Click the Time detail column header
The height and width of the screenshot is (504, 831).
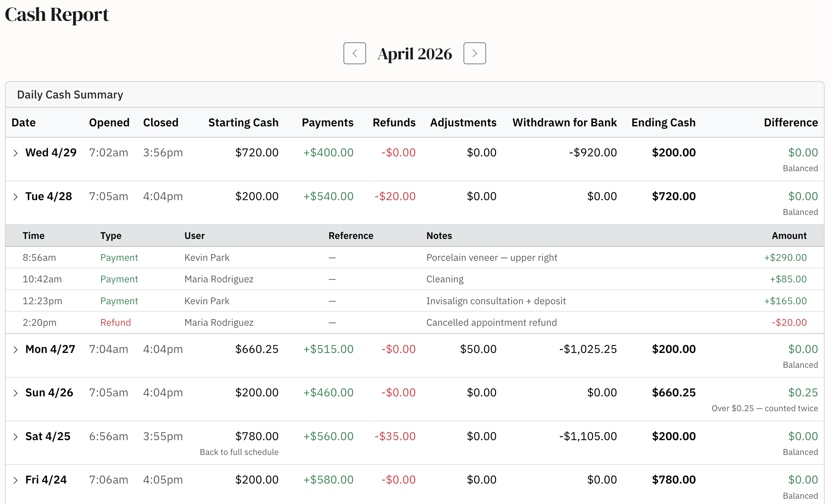[34, 236]
